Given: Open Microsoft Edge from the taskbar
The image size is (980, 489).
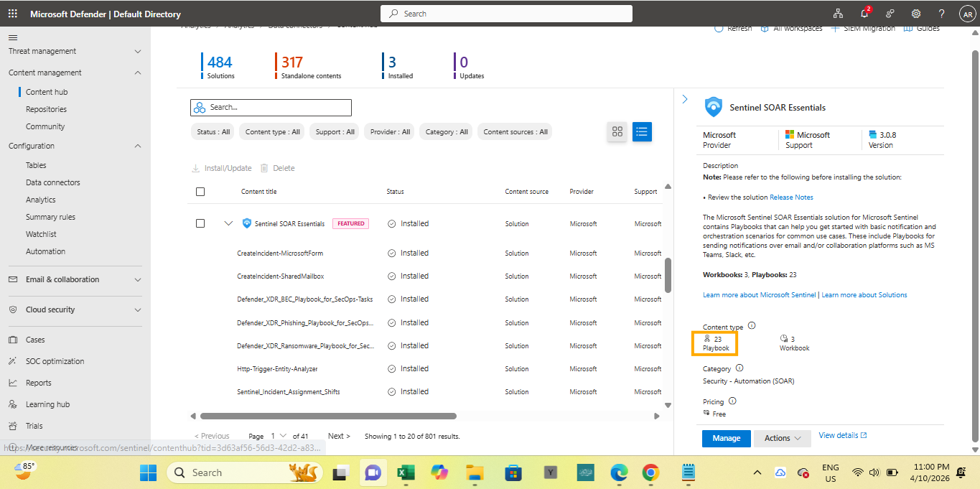Looking at the screenshot, I should pyautogui.click(x=619, y=472).
